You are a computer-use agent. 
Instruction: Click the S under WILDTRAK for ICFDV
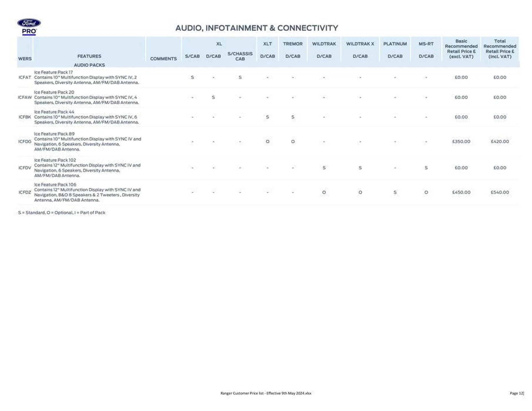[324, 168]
